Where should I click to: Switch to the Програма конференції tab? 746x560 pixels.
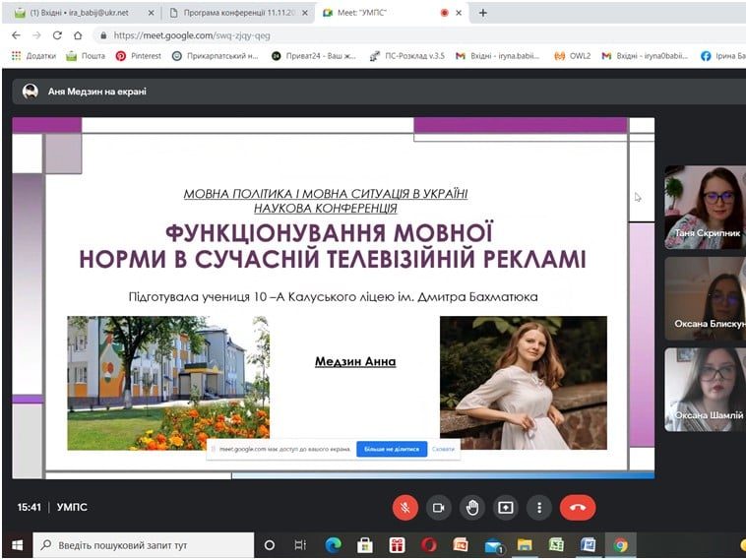[232, 13]
